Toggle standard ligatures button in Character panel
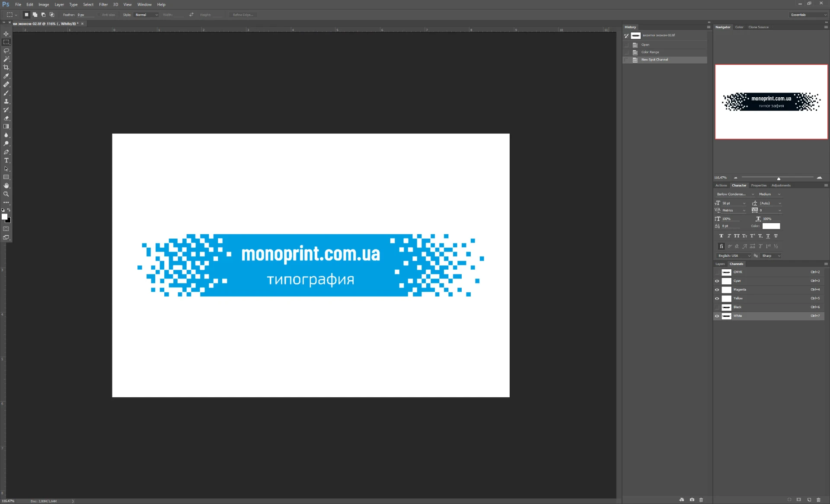This screenshot has height=504, width=830. pyautogui.click(x=721, y=246)
